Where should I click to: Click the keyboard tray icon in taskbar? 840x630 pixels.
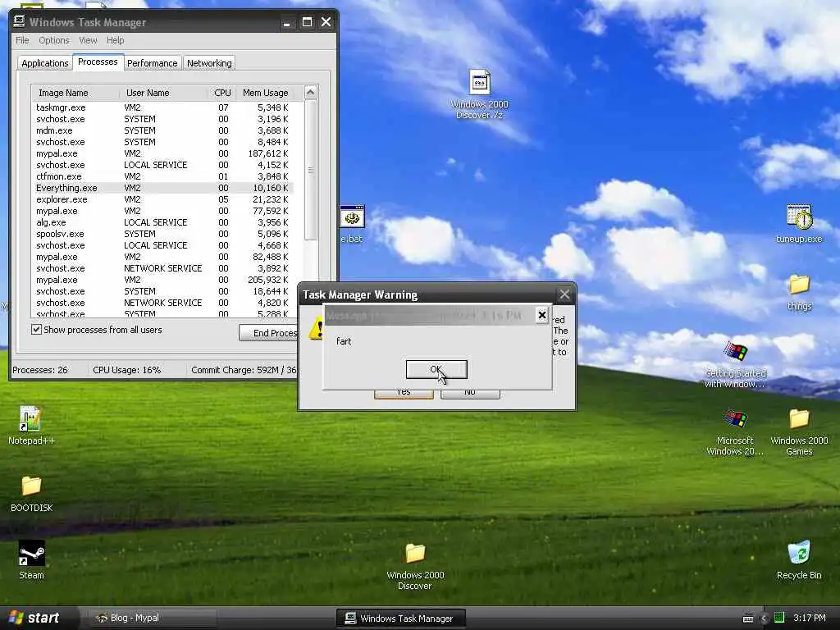coord(748,619)
